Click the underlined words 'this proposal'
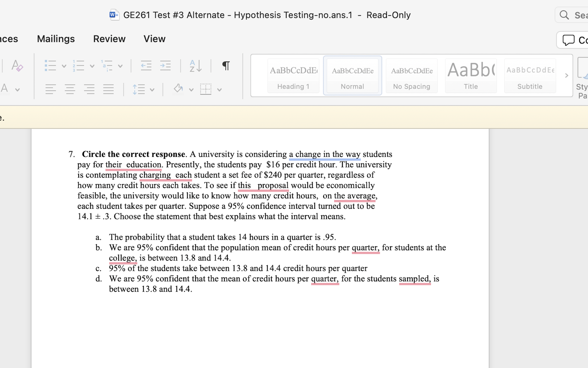Viewport: 588px width, 368px height. pos(263,185)
